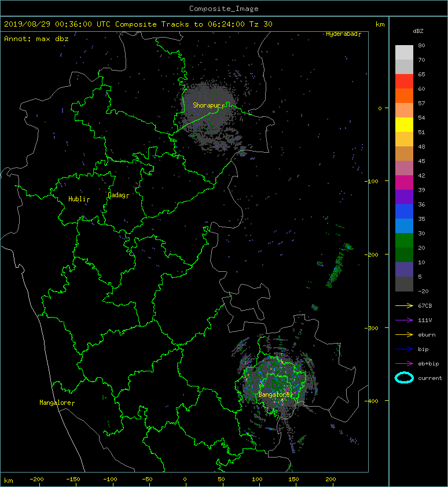The height and width of the screenshot is (487, 448).
Task: Pick the red 60–65 dBZ color band
Action: pyautogui.click(x=404, y=82)
